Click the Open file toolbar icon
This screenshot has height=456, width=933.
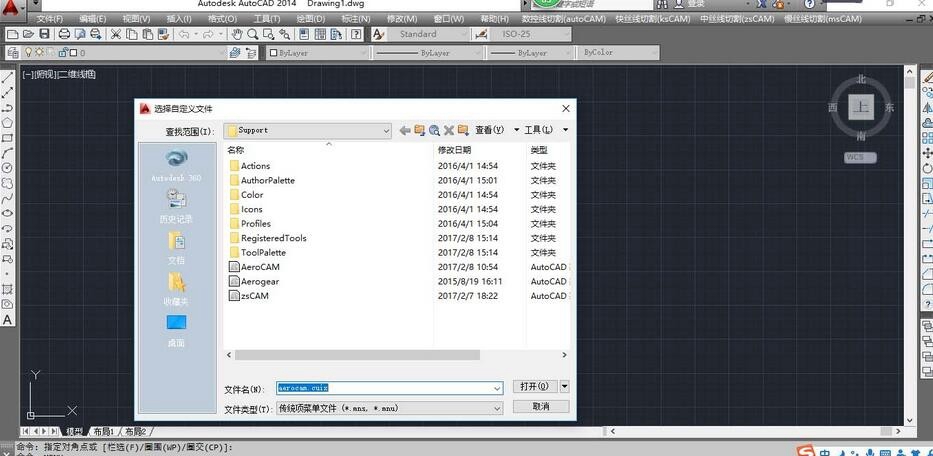point(27,34)
